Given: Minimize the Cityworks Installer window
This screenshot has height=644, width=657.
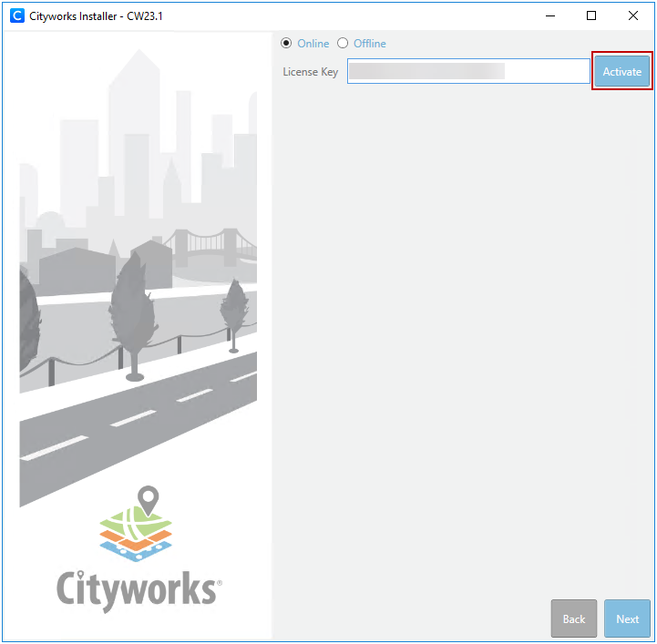Looking at the screenshot, I should [549, 15].
